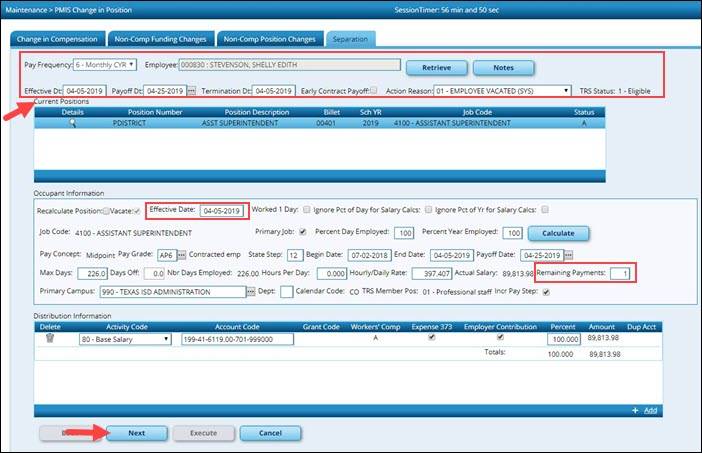Image resolution: width=702 pixels, height=453 pixels.
Task: Open the Non-Comp Funding Changes tab
Action: pyautogui.click(x=161, y=39)
